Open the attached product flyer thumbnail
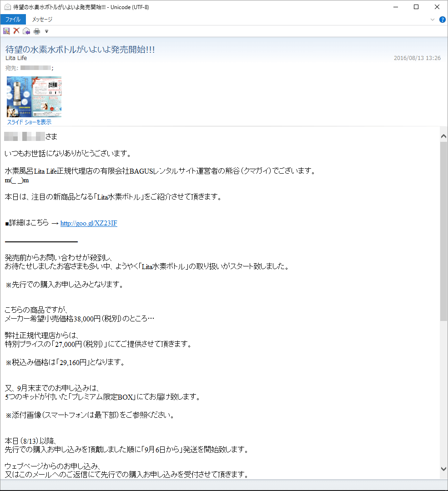 tap(34, 97)
